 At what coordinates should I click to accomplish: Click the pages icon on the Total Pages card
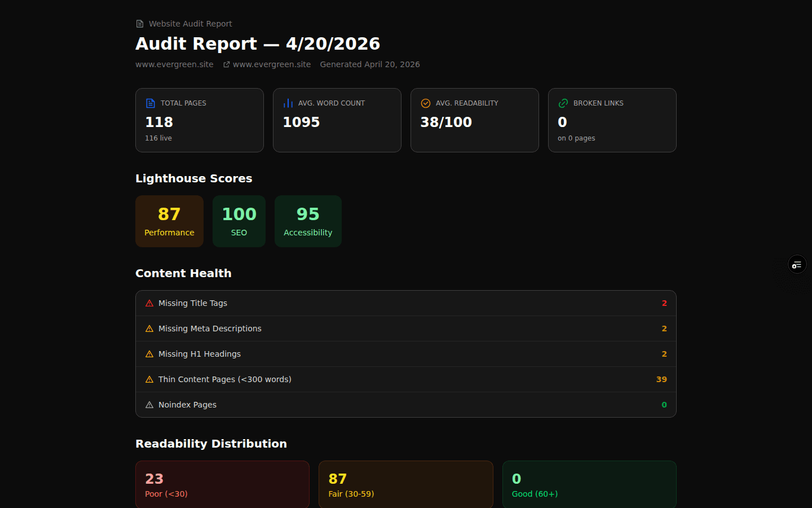[149, 103]
